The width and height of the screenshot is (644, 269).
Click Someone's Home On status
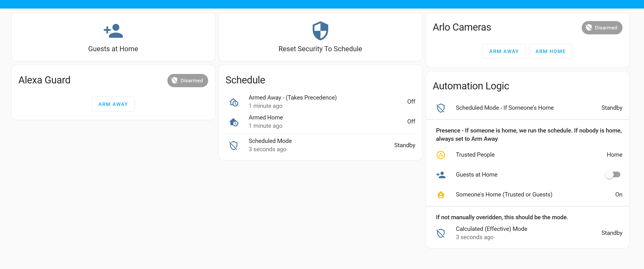619,194
